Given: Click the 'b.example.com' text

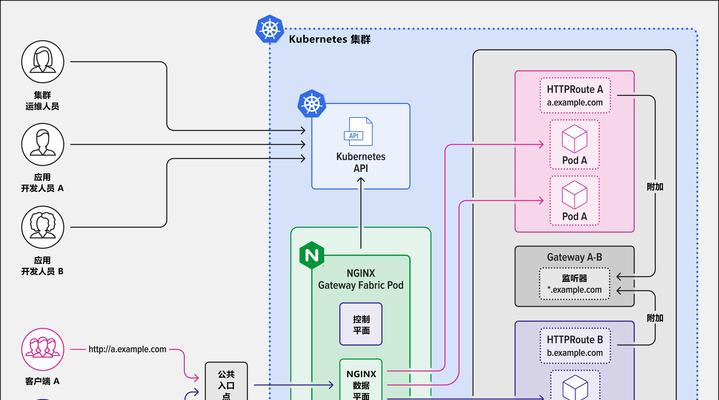Looking at the screenshot, I should pyautogui.click(x=575, y=353).
